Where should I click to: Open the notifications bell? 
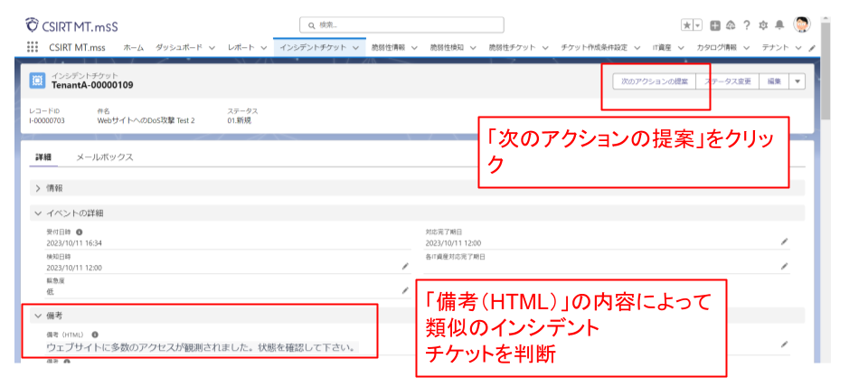click(779, 25)
